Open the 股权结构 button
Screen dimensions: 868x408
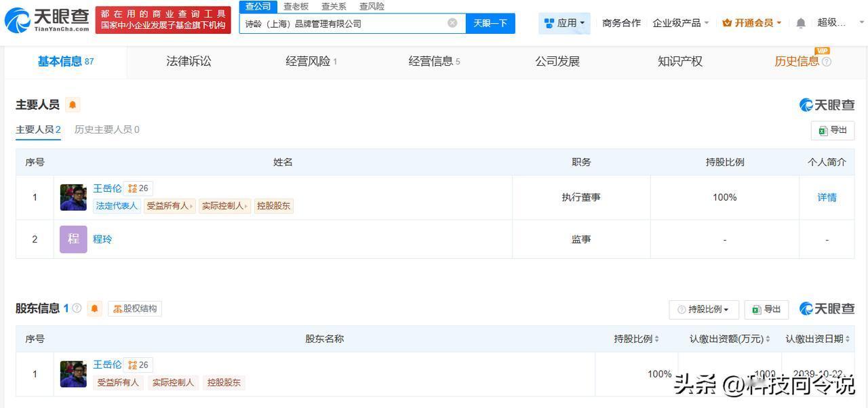[135, 309]
